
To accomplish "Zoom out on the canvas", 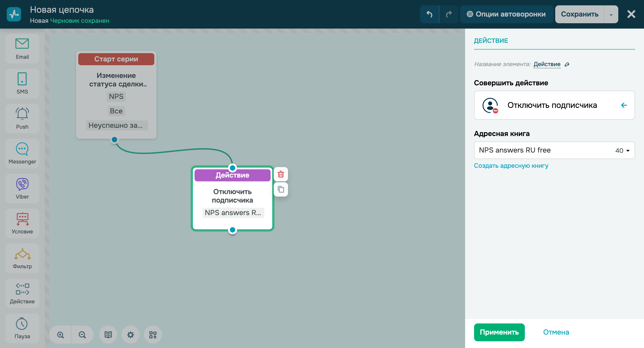I will (82, 335).
